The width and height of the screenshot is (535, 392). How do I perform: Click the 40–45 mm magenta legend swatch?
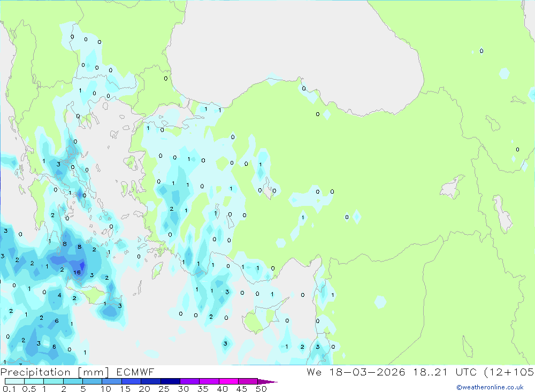pos(228,381)
